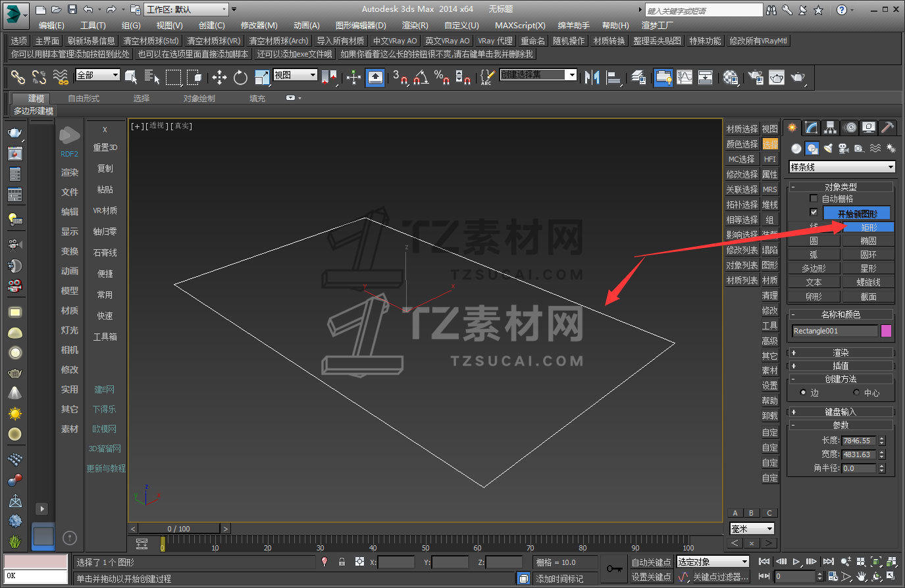The height and width of the screenshot is (588, 905).
Task: Open the Utilities hammer panel
Action: [x=887, y=128]
